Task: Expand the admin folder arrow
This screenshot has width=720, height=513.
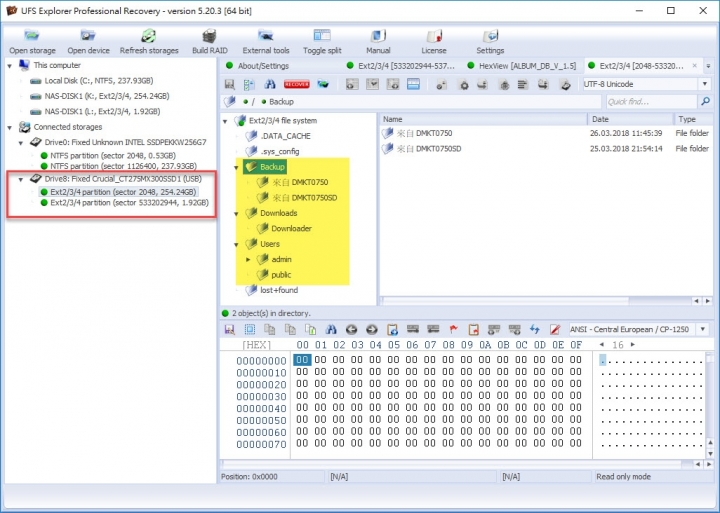Action: pos(248,259)
